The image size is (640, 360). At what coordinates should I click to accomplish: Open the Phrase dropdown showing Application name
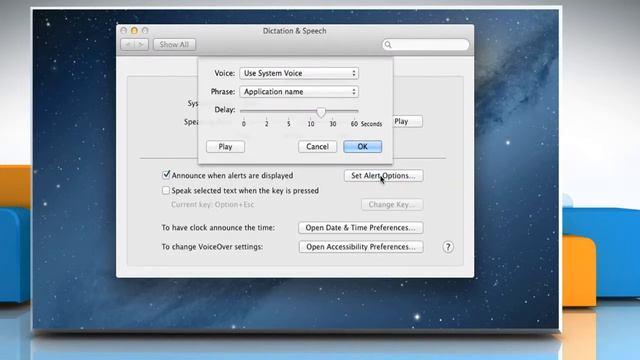pyautogui.click(x=299, y=92)
